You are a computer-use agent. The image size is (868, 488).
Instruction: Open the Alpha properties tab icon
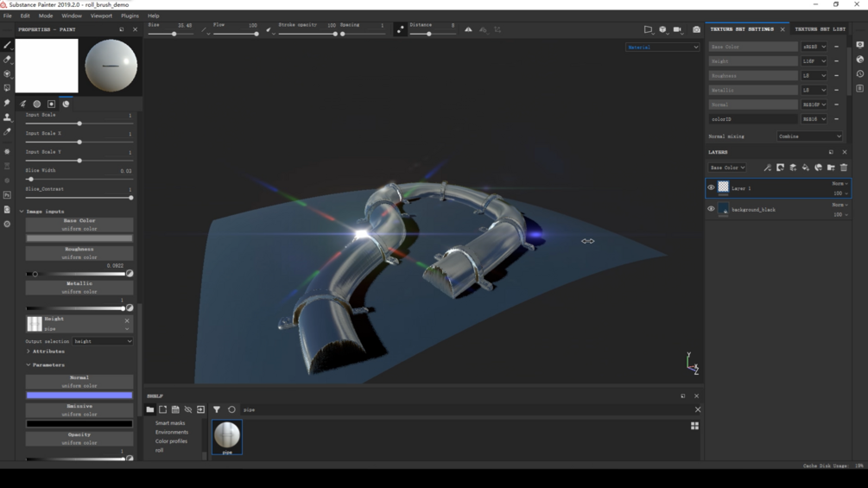(x=37, y=104)
